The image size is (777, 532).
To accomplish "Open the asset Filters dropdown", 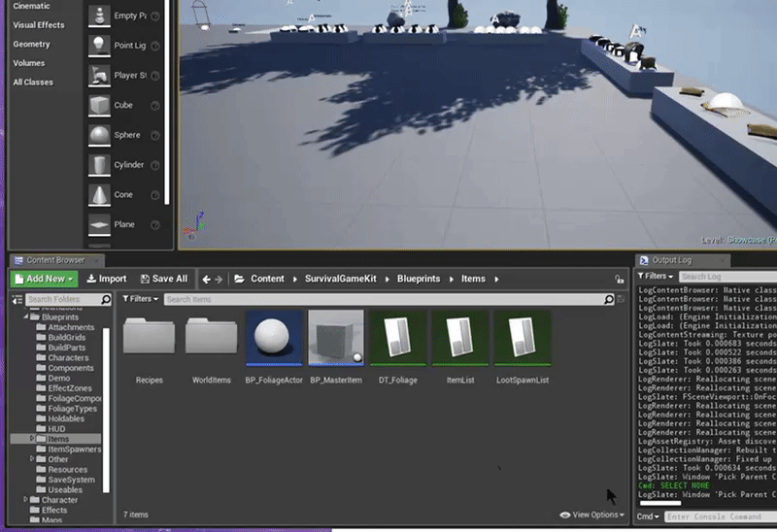I will click(140, 299).
